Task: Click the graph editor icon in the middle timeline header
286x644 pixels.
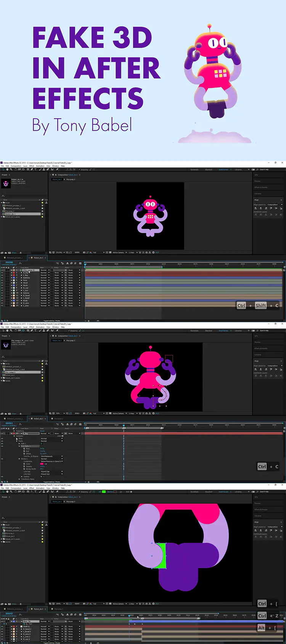Action: click(80, 424)
